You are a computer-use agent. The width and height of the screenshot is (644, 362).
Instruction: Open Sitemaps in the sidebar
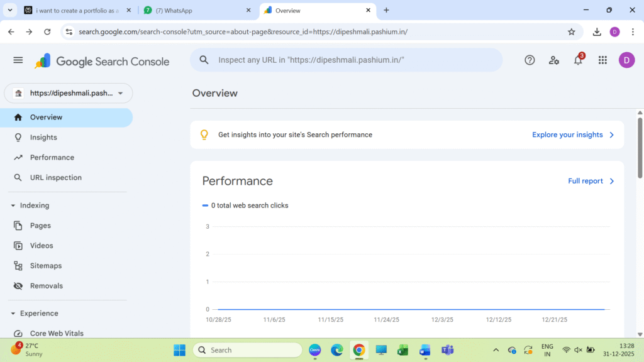[46, 266]
